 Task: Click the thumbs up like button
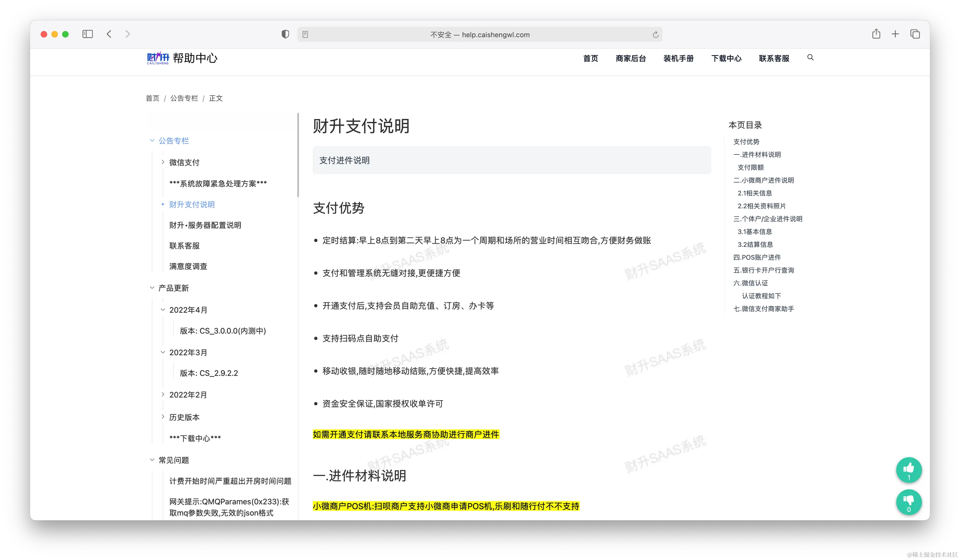[909, 470]
